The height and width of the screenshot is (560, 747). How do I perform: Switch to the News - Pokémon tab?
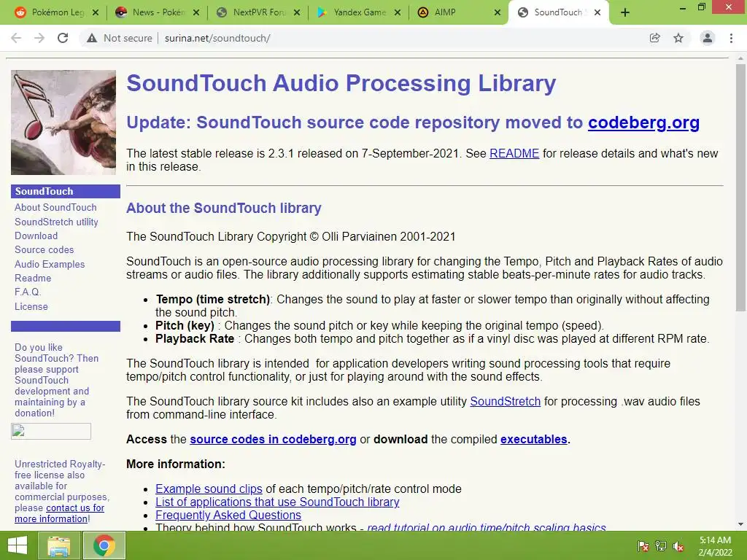[x=158, y=12]
